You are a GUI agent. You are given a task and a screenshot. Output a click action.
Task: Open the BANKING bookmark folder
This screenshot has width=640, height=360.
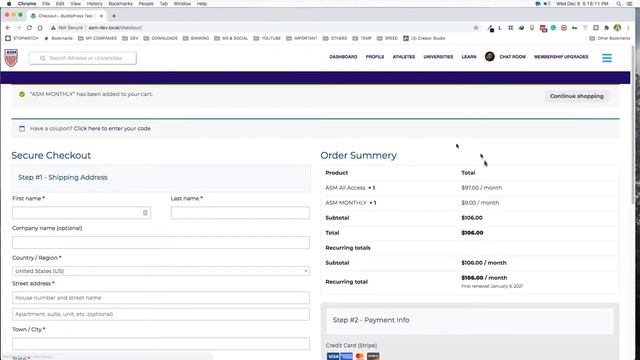coord(196,38)
